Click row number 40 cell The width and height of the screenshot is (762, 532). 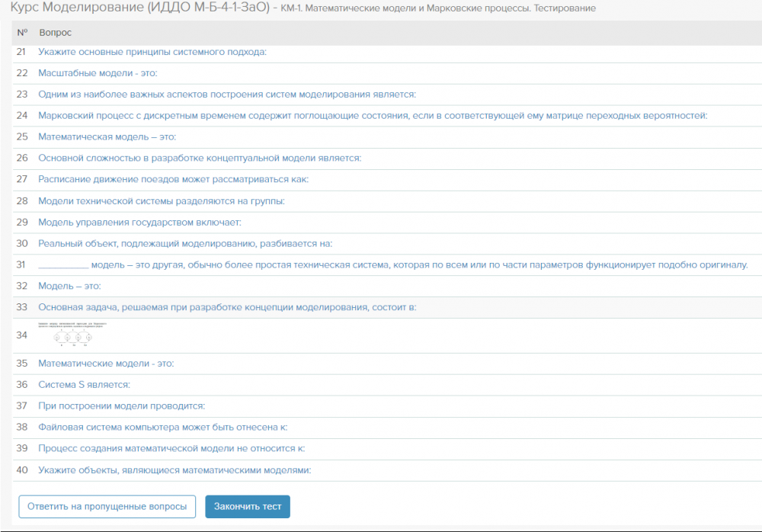pyautogui.click(x=22, y=470)
